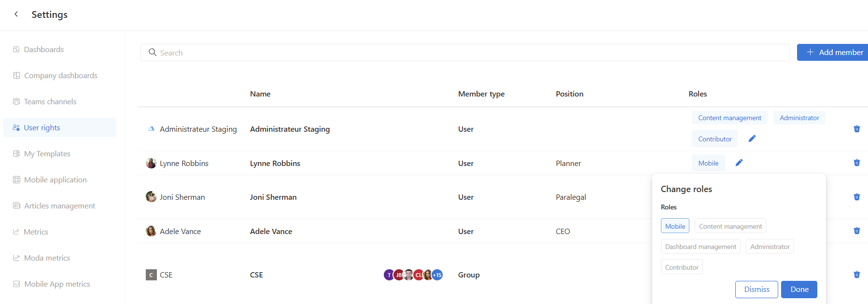Click the member Search field
The image size is (868, 304).
tap(465, 53)
